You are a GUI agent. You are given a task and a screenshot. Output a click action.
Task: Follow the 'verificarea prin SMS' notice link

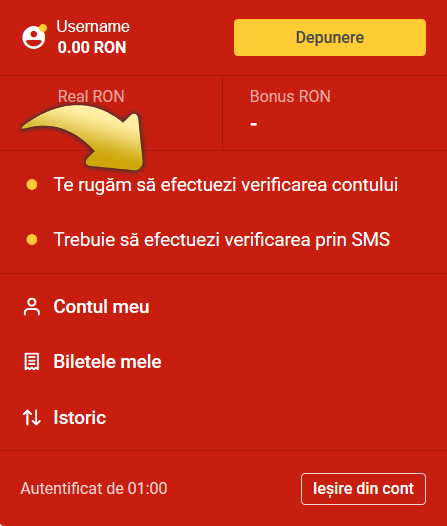click(222, 240)
